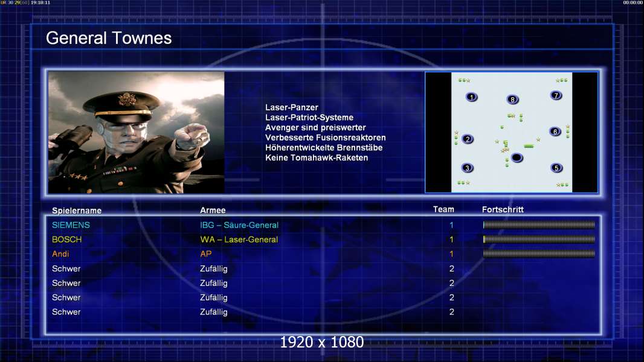Viewport: 644px width, 362px height.
Task: Click team number for SIEMENS
Action: click(x=451, y=225)
